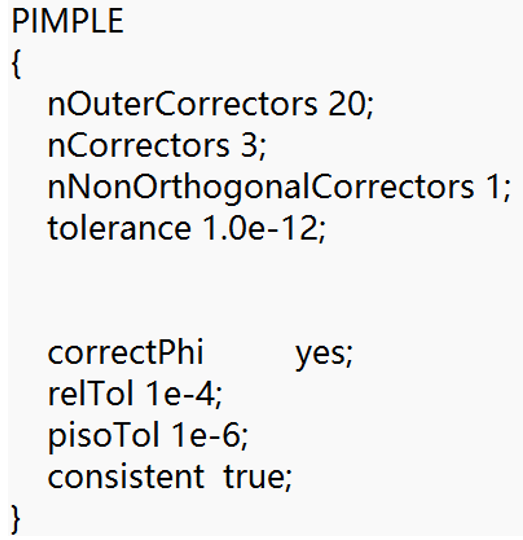The image size is (523, 540).
Task: Click the value 1 after nNonOrthogonalCorrectors
Action: click(x=492, y=187)
